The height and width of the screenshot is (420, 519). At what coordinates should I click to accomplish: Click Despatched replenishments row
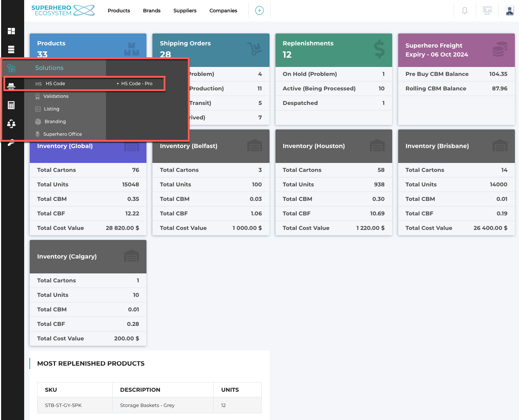point(333,103)
